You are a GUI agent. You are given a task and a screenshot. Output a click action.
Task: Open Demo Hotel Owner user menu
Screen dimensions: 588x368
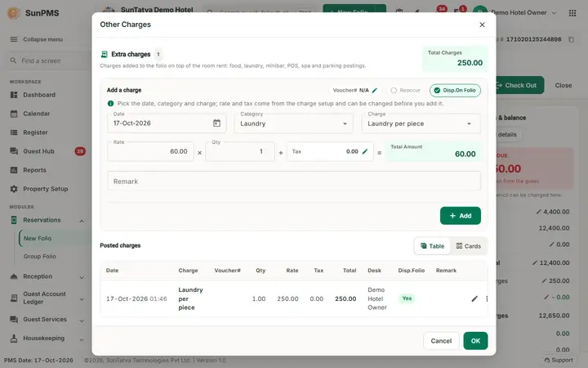pos(515,12)
